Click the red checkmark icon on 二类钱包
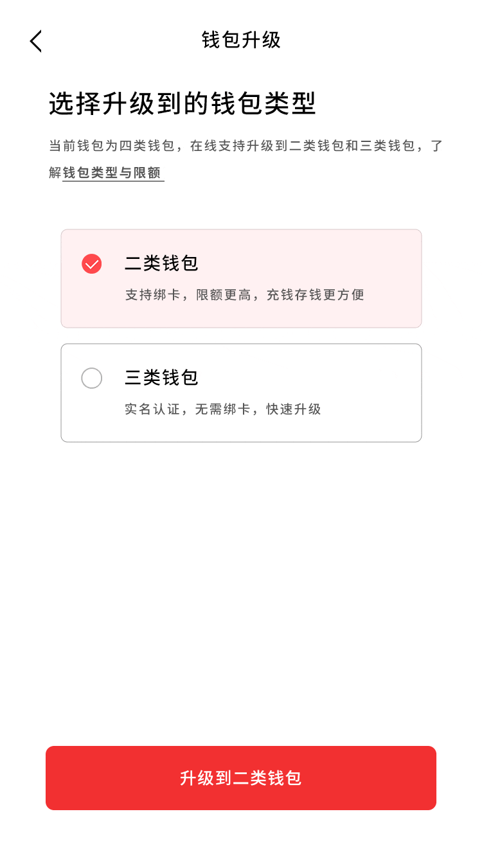The height and width of the screenshot is (868, 482). [91, 264]
